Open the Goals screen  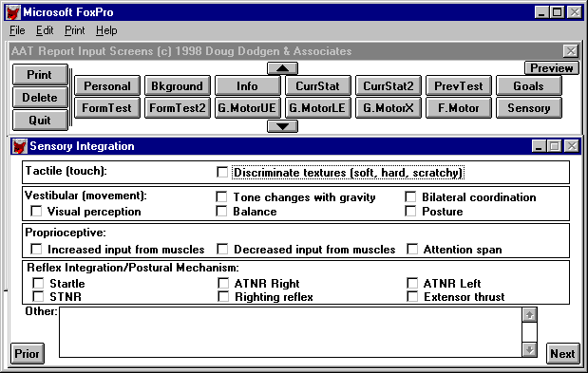click(x=529, y=85)
